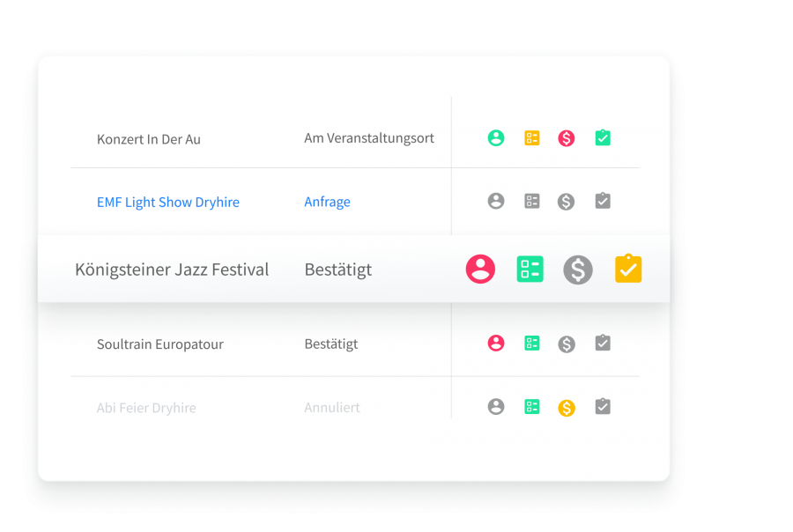793x532 pixels.
Task: Click the yellow dollar icon for Abi Feier Dryhire
Action: [567, 407]
